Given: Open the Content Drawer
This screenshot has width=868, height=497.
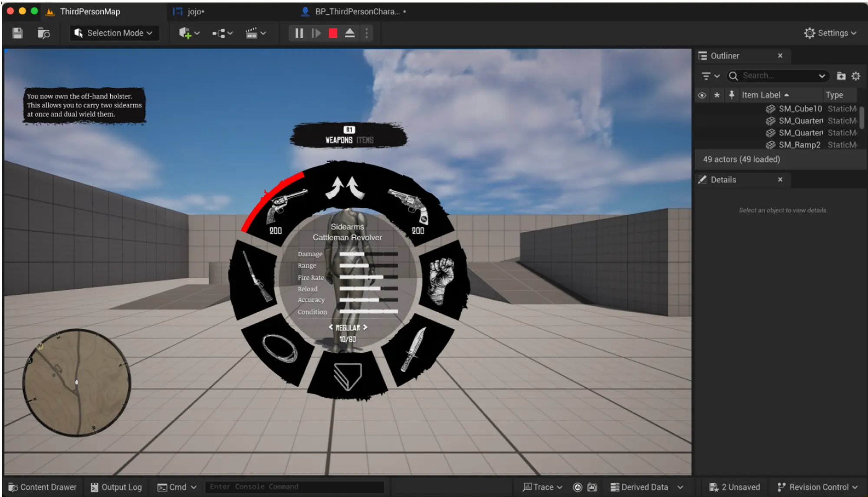Looking at the screenshot, I should click(x=43, y=487).
